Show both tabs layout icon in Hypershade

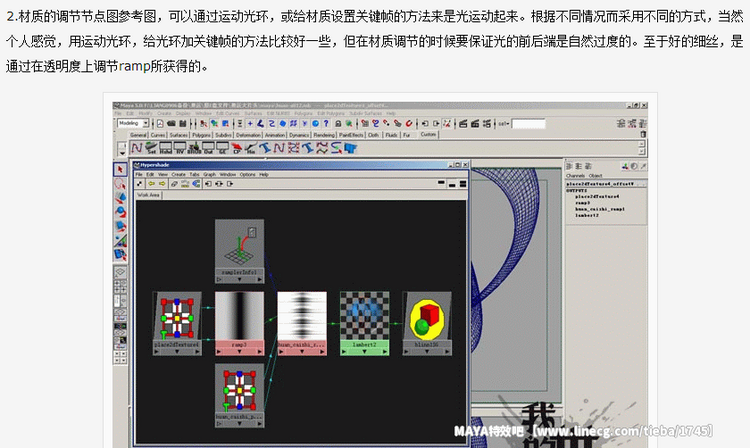[463, 184]
